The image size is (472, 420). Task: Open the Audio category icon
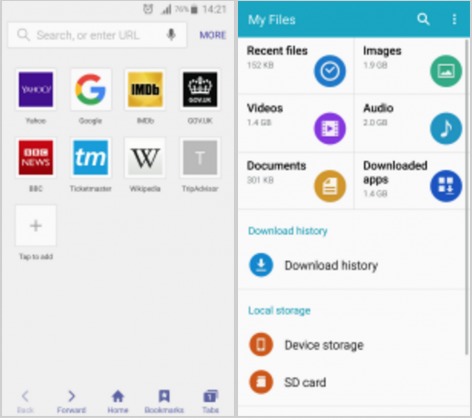pos(446,128)
